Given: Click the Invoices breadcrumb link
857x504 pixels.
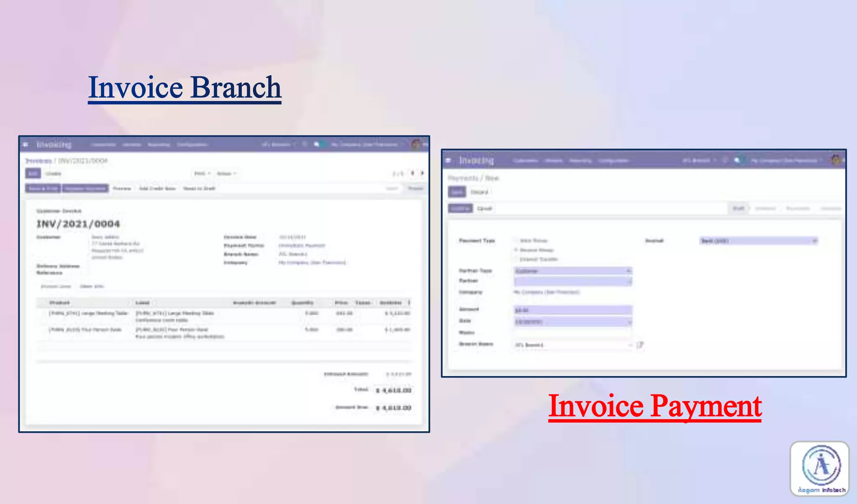Looking at the screenshot, I should [38, 161].
